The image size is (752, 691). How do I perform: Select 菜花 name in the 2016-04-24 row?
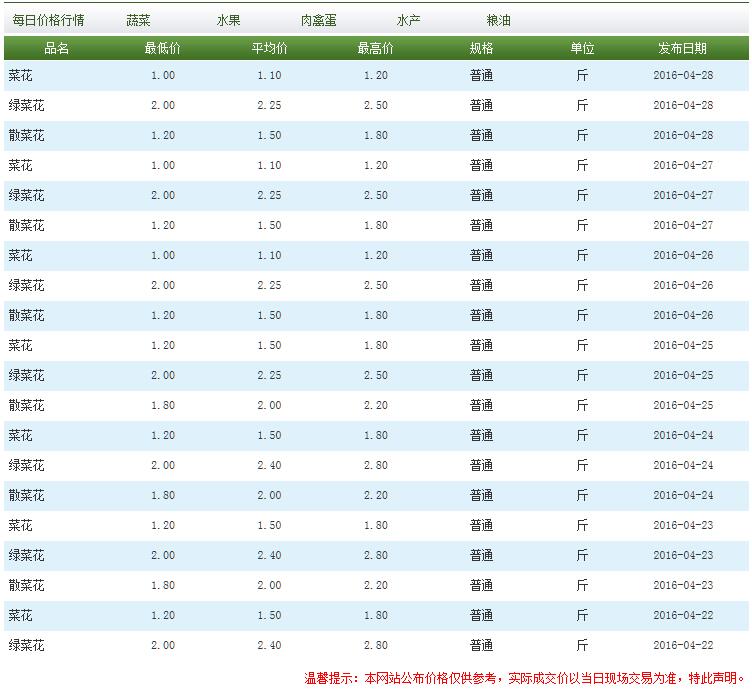coord(21,435)
